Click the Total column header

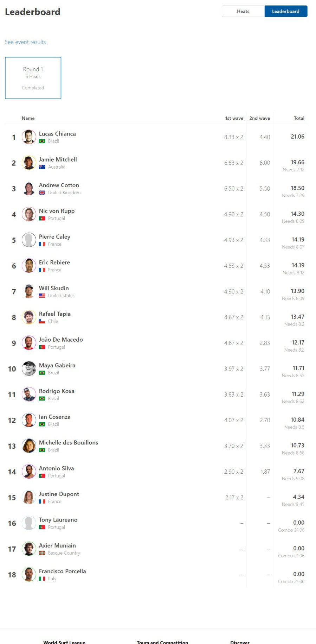[299, 118]
